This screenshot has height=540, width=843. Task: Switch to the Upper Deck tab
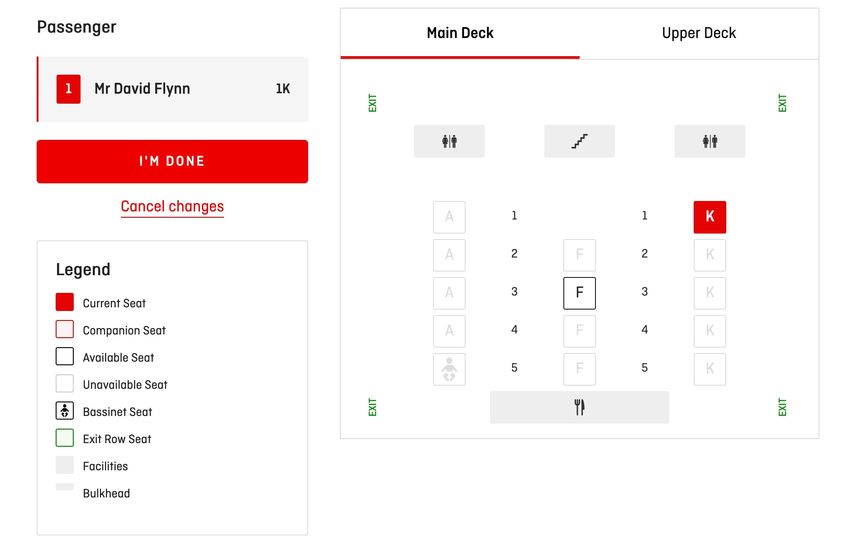coord(698,34)
